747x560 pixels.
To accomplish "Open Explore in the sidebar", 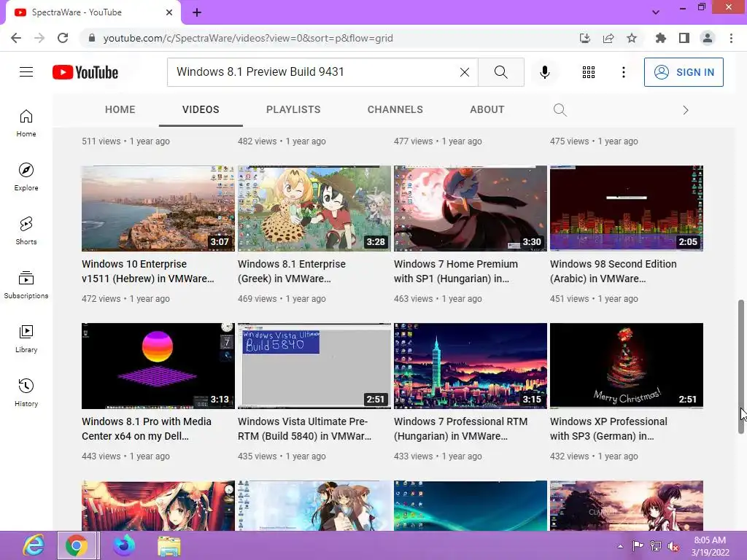I will [26, 176].
